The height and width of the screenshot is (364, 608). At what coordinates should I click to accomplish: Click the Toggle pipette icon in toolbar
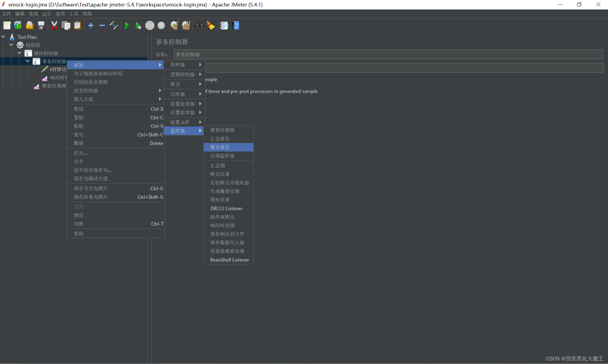[113, 26]
